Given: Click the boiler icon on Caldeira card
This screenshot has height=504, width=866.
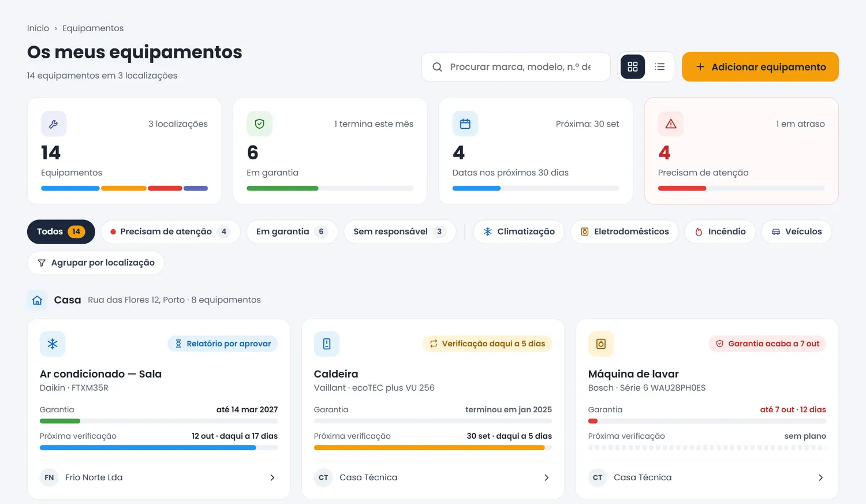Looking at the screenshot, I should click(327, 344).
